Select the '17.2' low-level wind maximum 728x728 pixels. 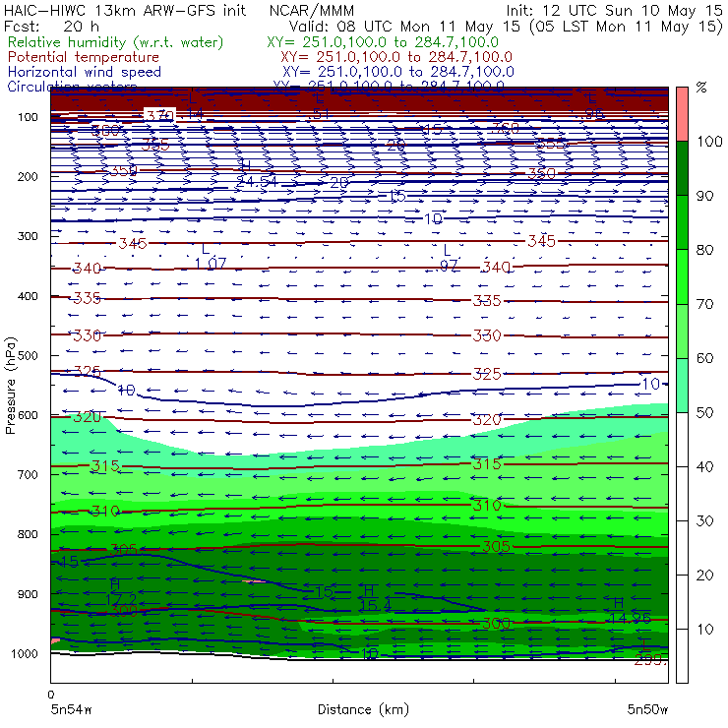[121, 599]
